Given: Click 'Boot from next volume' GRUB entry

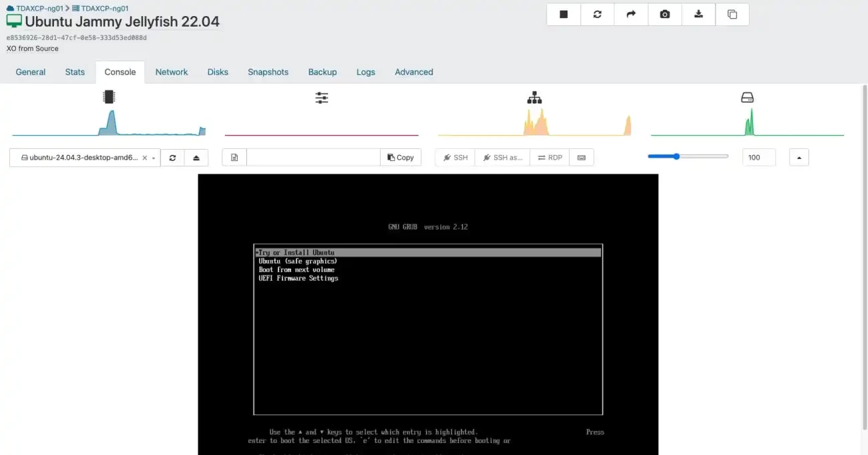Looking at the screenshot, I should point(296,270).
